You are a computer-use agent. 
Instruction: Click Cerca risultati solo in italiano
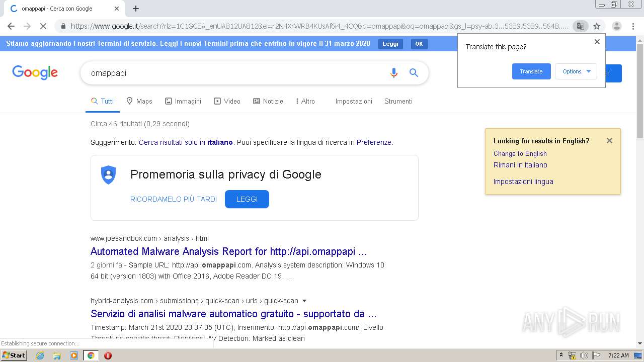pyautogui.click(x=186, y=142)
